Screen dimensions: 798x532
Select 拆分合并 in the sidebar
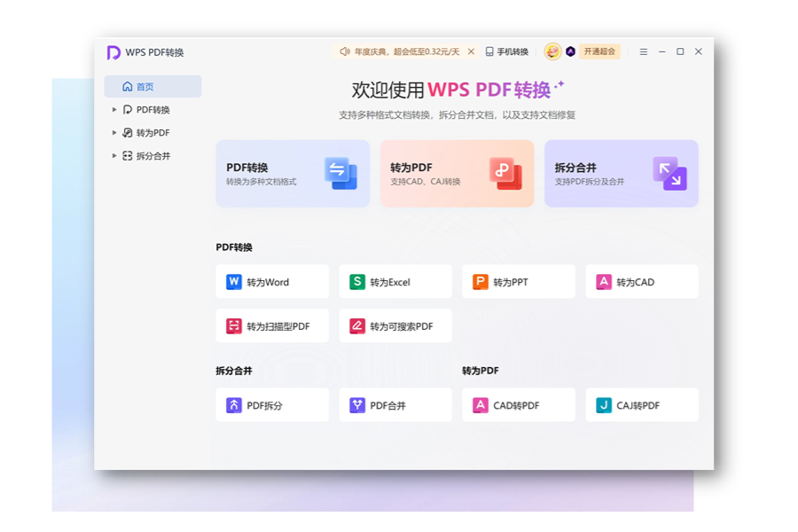coord(153,156)
